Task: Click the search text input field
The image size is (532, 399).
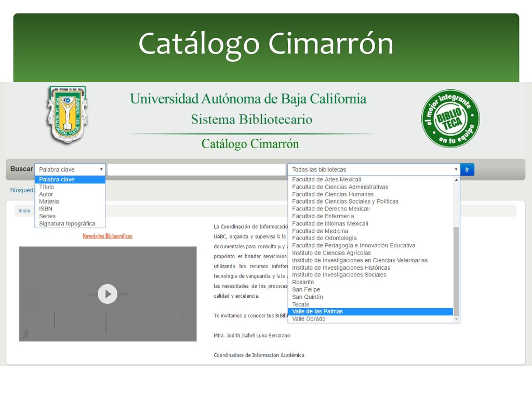Action: [196, 169]
